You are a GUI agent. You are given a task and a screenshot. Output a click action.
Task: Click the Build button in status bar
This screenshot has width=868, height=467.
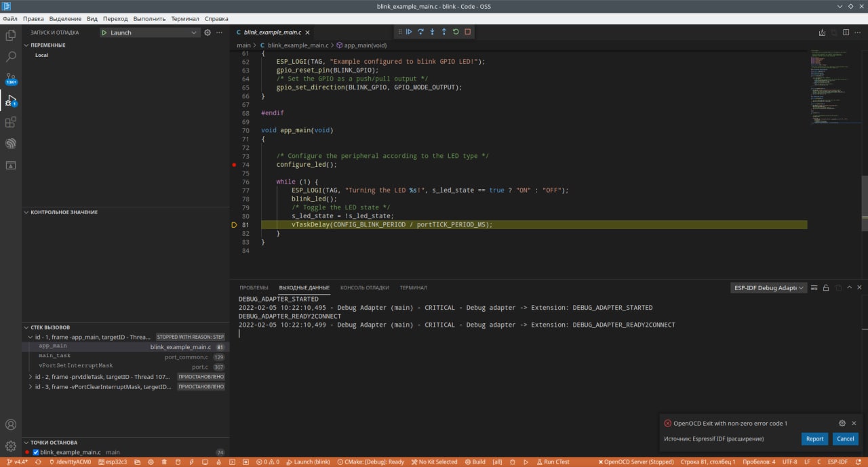pyautogui.click(x=475, y=462)
